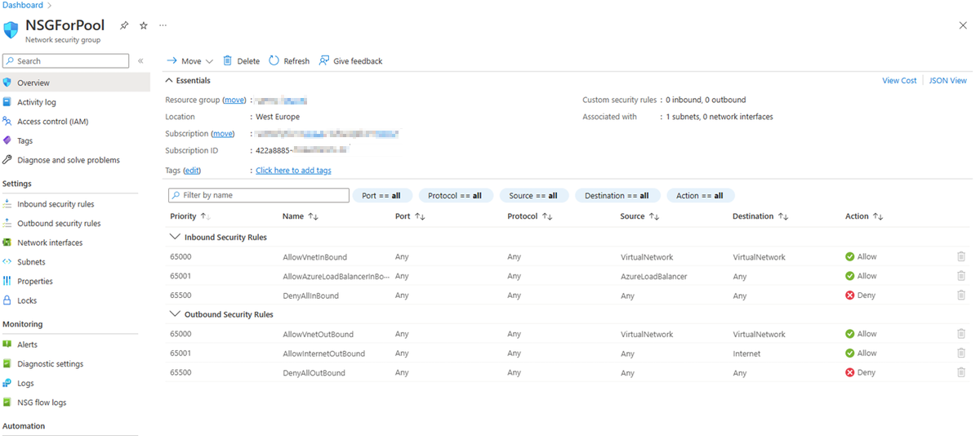
Task: Open the more options ellipsis menu
Action: [163, 25]
